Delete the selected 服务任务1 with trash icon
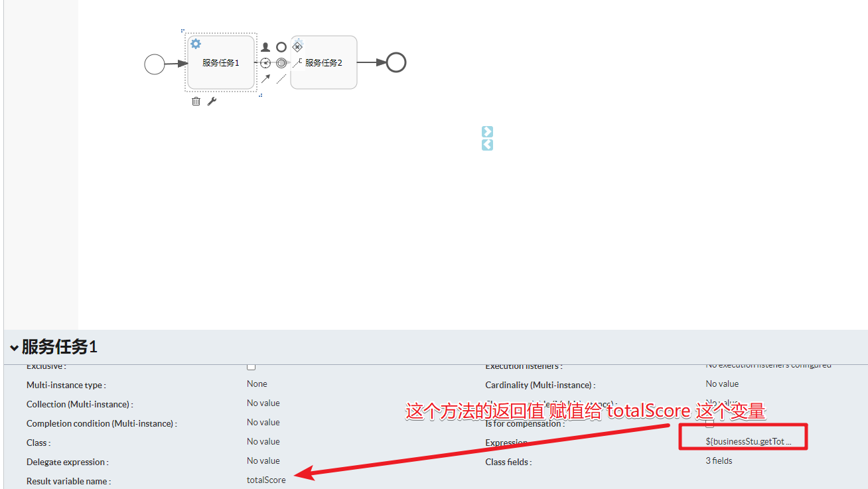 click(196, 102)
